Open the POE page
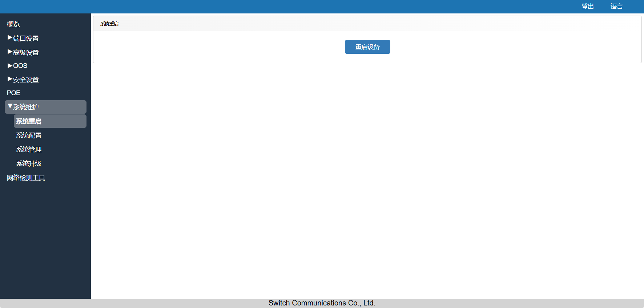Screen dimensions: 644x308 13,93
